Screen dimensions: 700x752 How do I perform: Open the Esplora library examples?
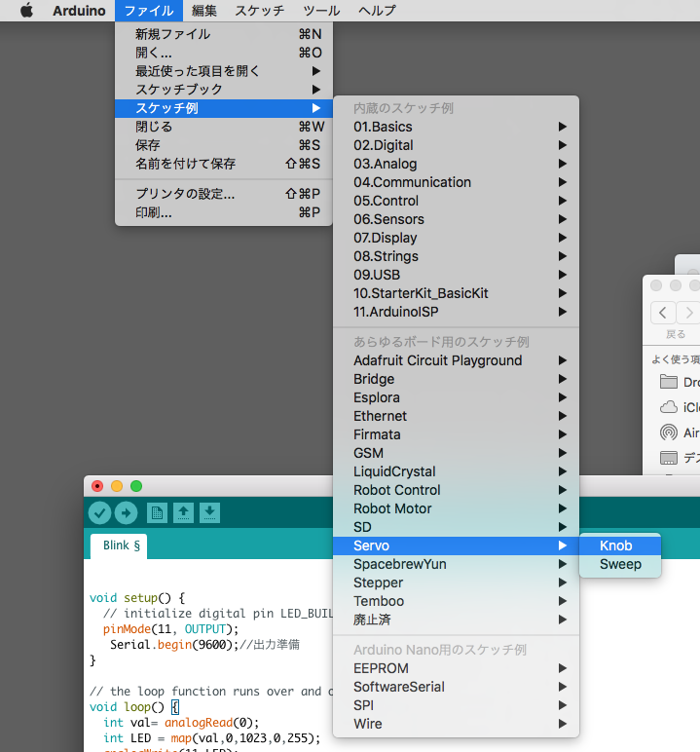(456, 397)
